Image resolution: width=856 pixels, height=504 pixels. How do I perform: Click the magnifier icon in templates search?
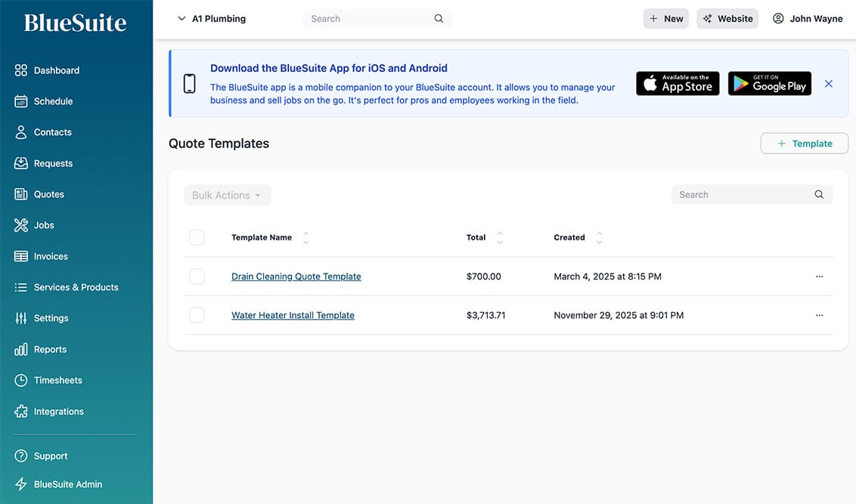819,194
